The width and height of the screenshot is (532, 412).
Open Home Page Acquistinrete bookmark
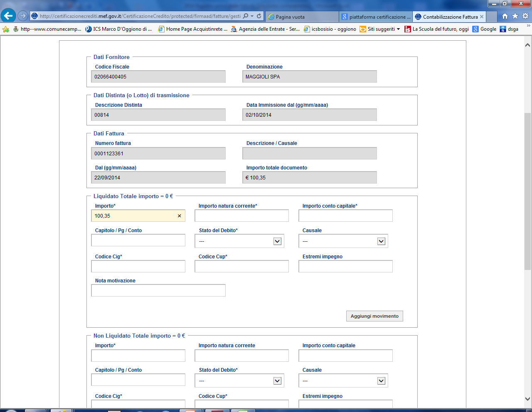click(193, 29)
